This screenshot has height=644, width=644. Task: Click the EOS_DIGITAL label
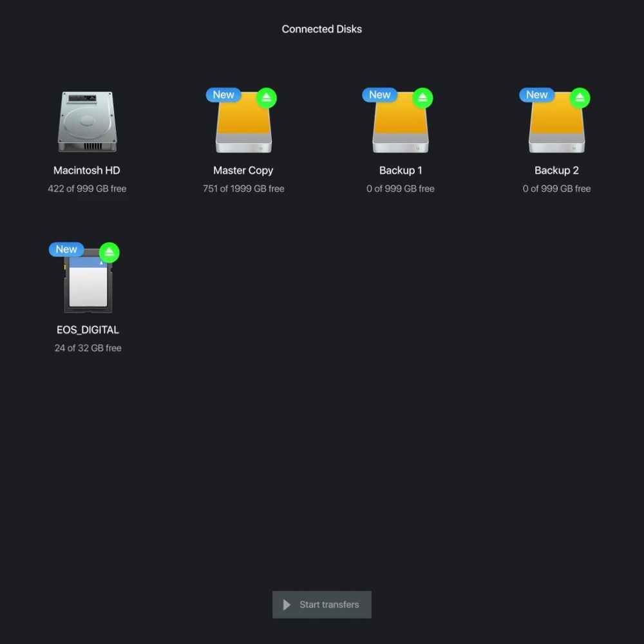click(88, 330)
